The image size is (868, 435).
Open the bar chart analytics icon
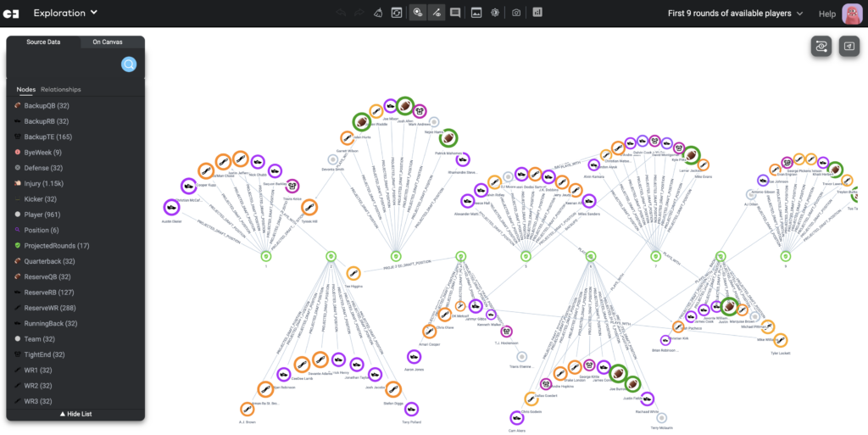click(x=537, y=12)
